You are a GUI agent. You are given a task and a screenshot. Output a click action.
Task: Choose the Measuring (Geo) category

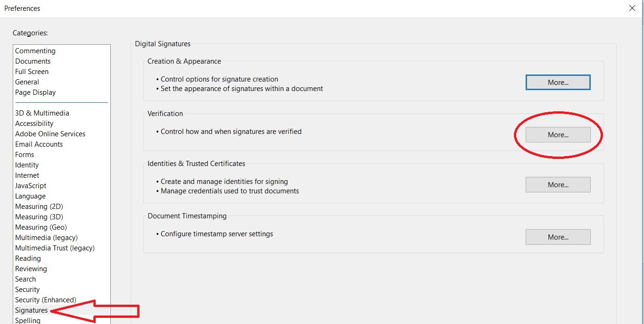pyautogui.click(x=41, y=227)
